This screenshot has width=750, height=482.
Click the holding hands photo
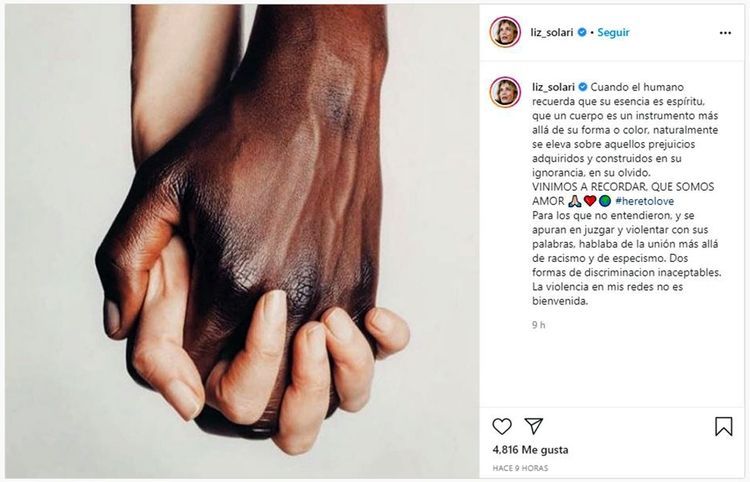[242, 241]
